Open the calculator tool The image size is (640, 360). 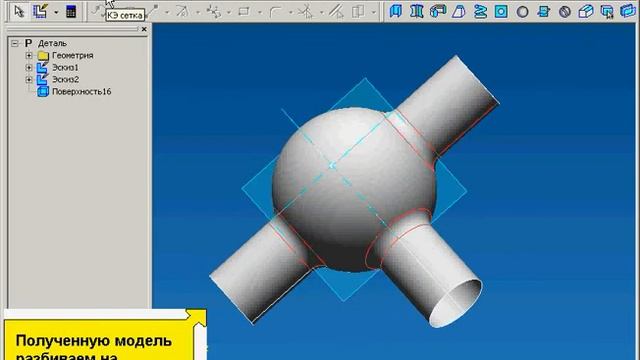pos(71,11)
